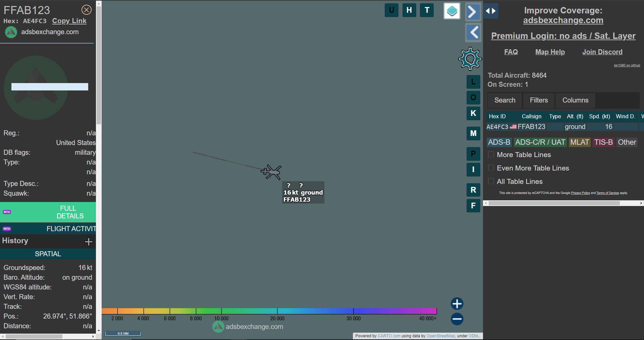Expand the History section with plus

89,242
